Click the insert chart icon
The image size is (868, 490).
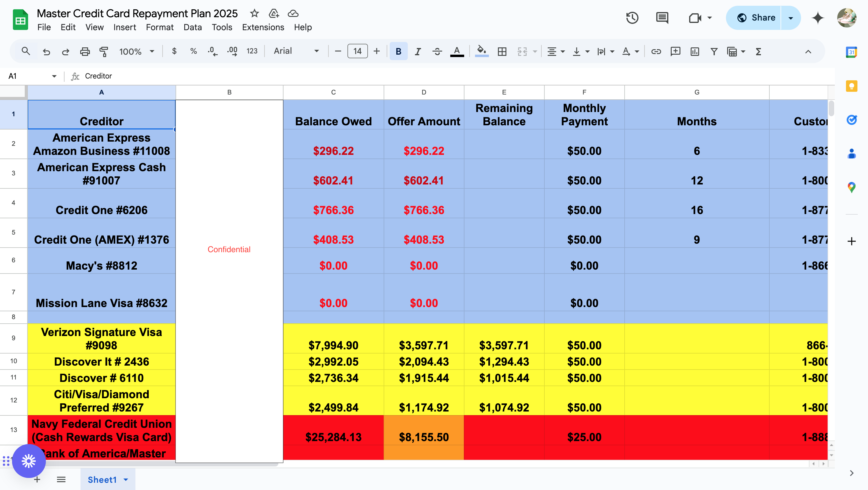click(695, 51)
